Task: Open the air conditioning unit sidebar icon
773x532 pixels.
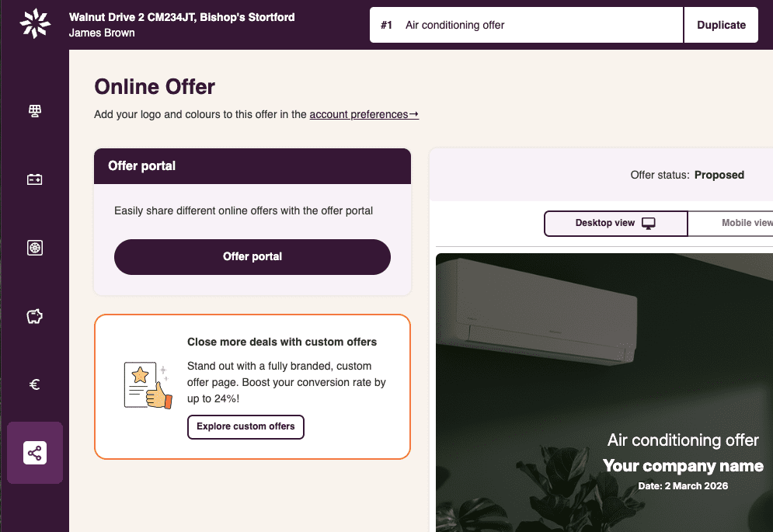Action: coord(35,248)
